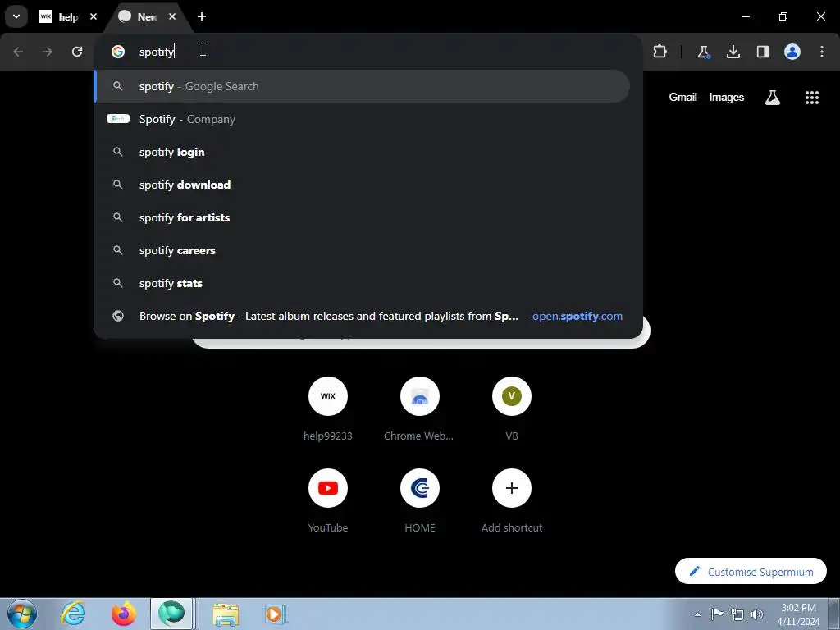Open the clock showing 3:02 PM
Screen dimensions: 840x630
click(798, 614)
